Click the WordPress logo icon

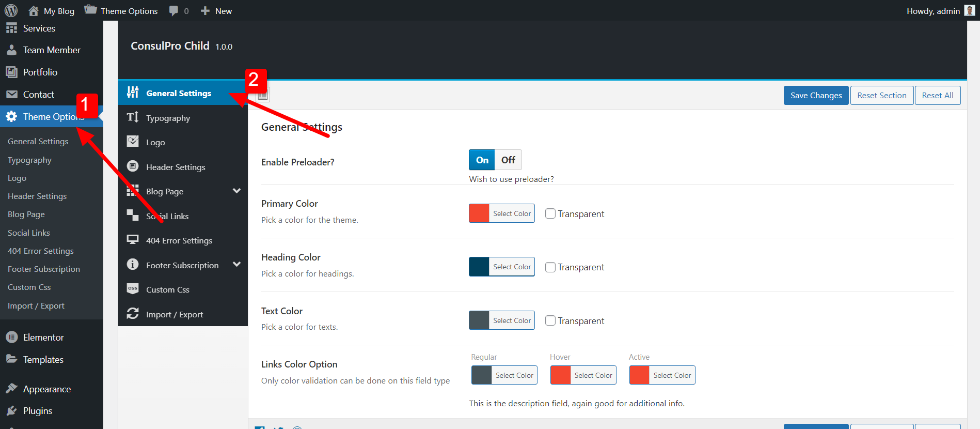pyautogui.click(x=11, y=11)
